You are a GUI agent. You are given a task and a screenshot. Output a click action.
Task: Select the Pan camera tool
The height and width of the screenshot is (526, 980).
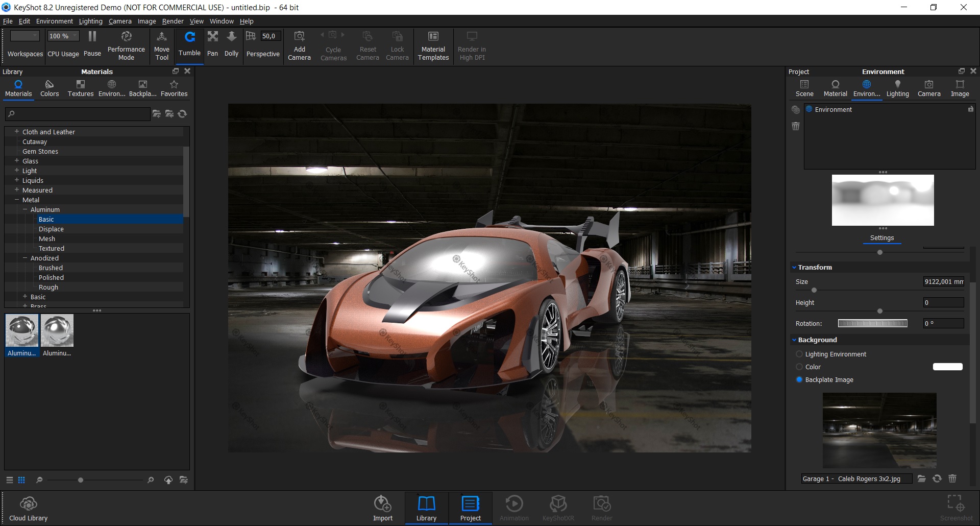click(x=213, y=44)
